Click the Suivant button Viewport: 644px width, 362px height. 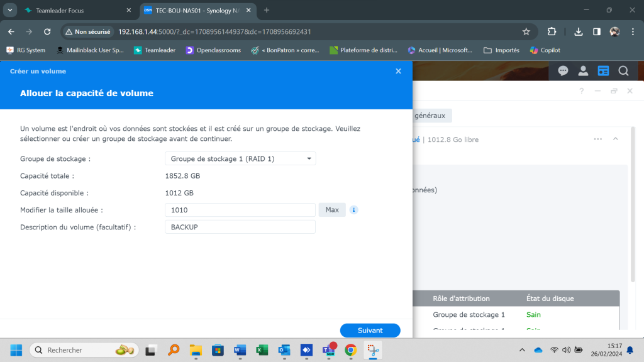[x=370, y=331]
